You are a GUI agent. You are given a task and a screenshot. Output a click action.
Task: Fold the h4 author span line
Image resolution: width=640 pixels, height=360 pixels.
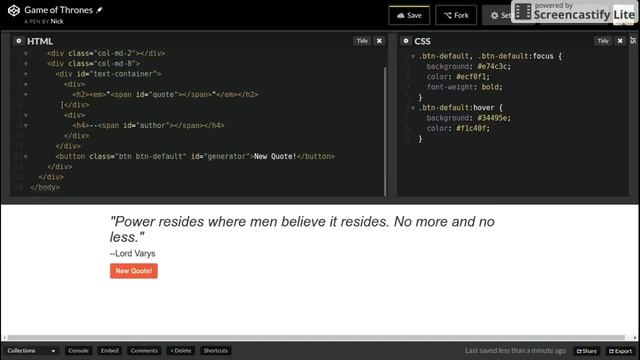[x=26, y=126]
